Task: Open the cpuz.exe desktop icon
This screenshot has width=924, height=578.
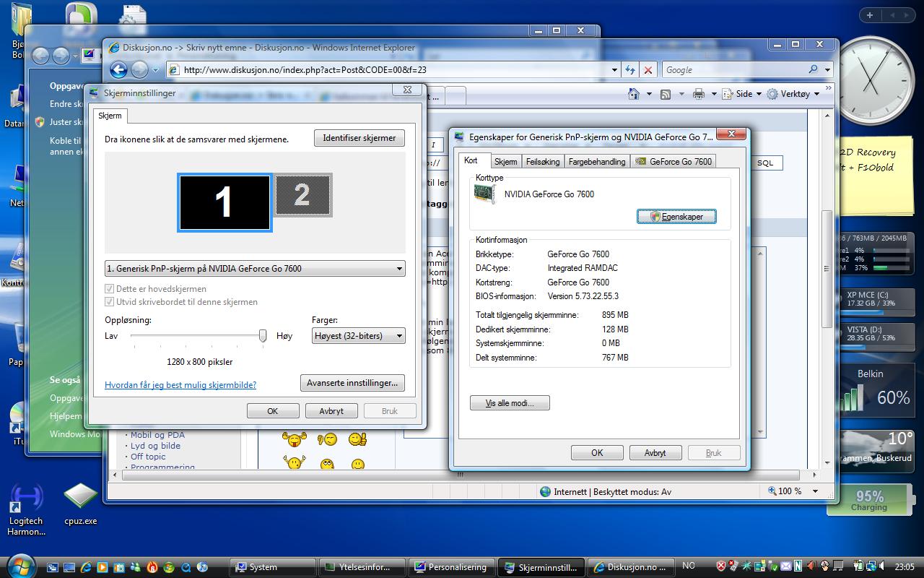Action: pyautogui.click(x=80, y=504)
